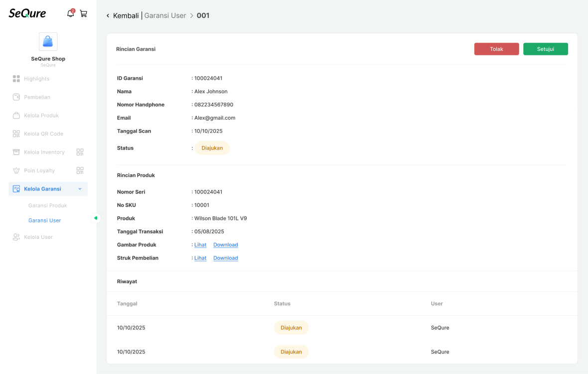Open the notification bell icon
Viewport: 588px width, 374px height.
70,13
